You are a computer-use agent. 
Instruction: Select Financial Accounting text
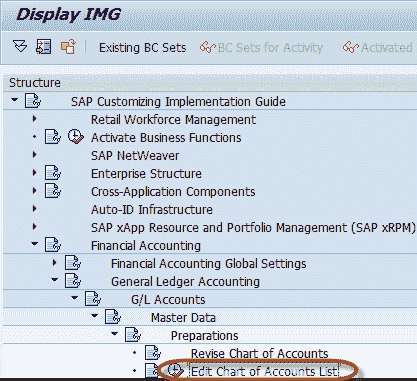pos(146,245)
